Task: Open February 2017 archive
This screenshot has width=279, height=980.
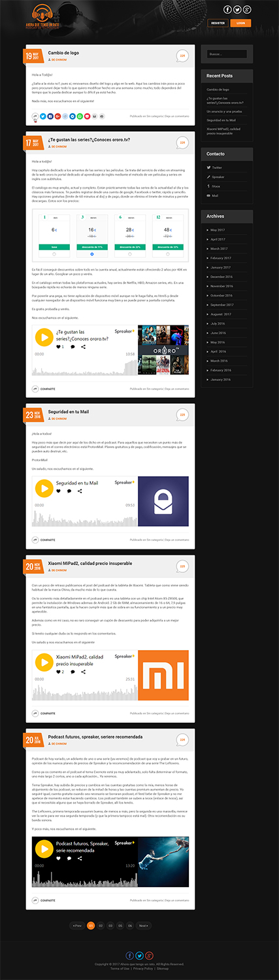Action: [x=220, y=258]
